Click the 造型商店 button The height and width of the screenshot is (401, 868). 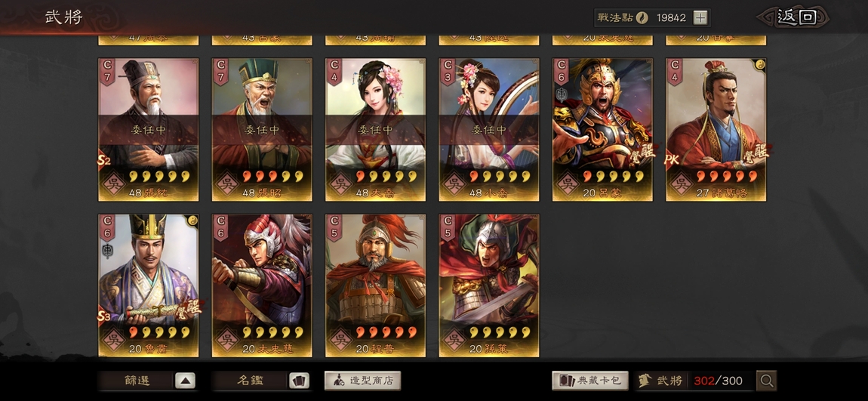coord(362,381)
